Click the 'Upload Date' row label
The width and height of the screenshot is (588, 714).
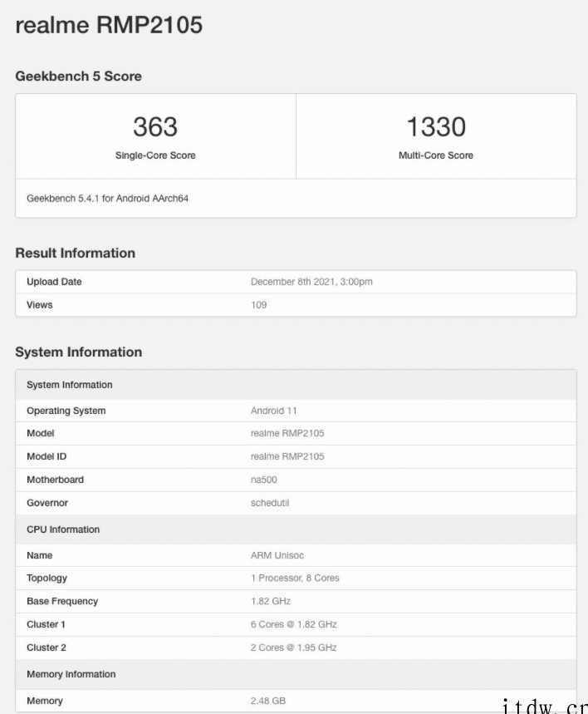tap(54, 282)
